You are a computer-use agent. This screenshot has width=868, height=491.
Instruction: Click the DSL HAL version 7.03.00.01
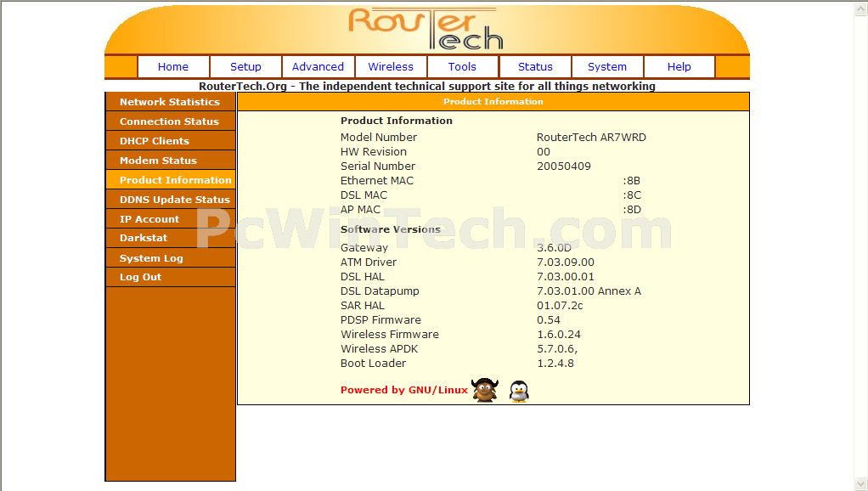pos(565,276)
